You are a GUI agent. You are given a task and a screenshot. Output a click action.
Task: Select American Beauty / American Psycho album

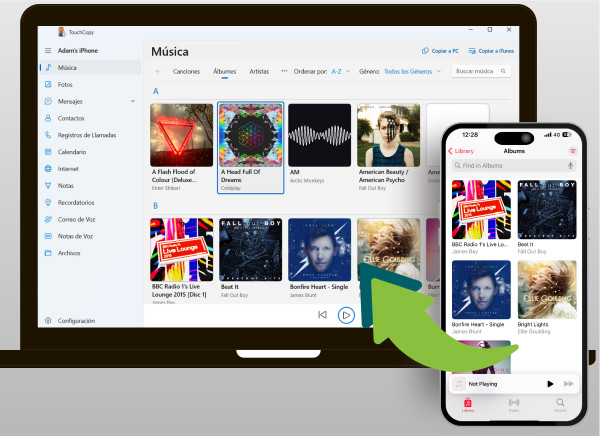pos(388,147)
